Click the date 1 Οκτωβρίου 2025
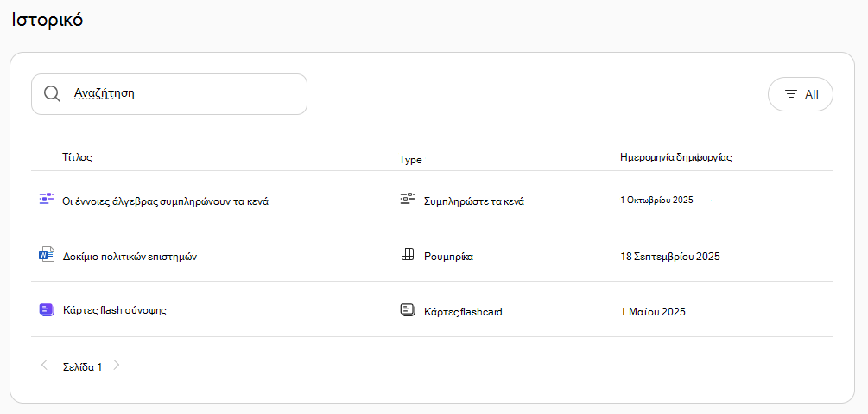Image resolution: width=868 pixels, height=414 pixels. pyautogui.click(x=656, y=200)
